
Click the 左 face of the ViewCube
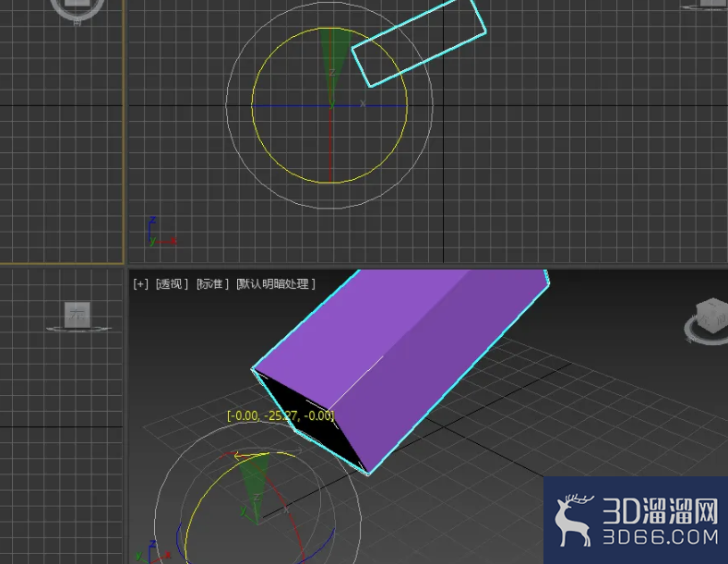pos(76,315)
